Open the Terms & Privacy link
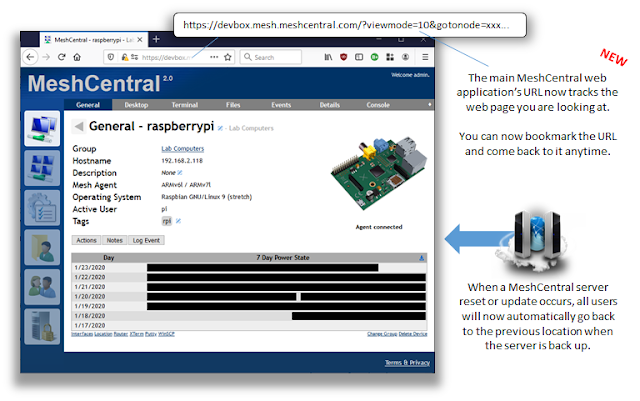This screenshot has height=401, width=640. coord(407,363)
